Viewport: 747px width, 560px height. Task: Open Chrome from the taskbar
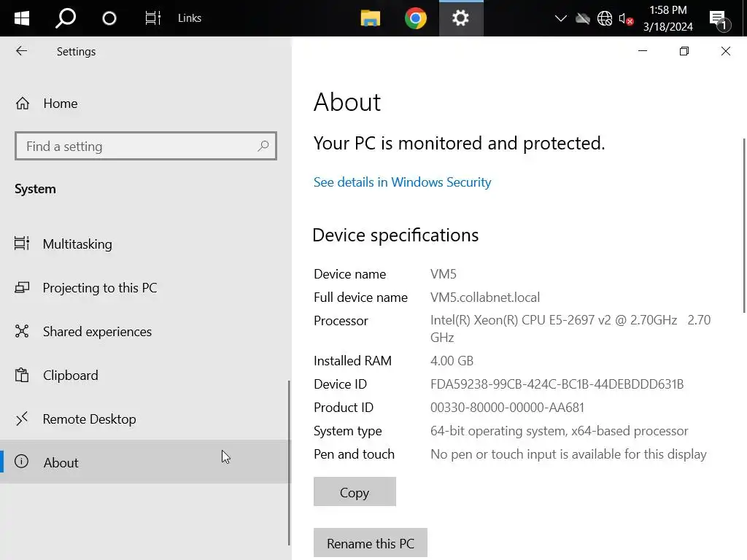(416, 18)
